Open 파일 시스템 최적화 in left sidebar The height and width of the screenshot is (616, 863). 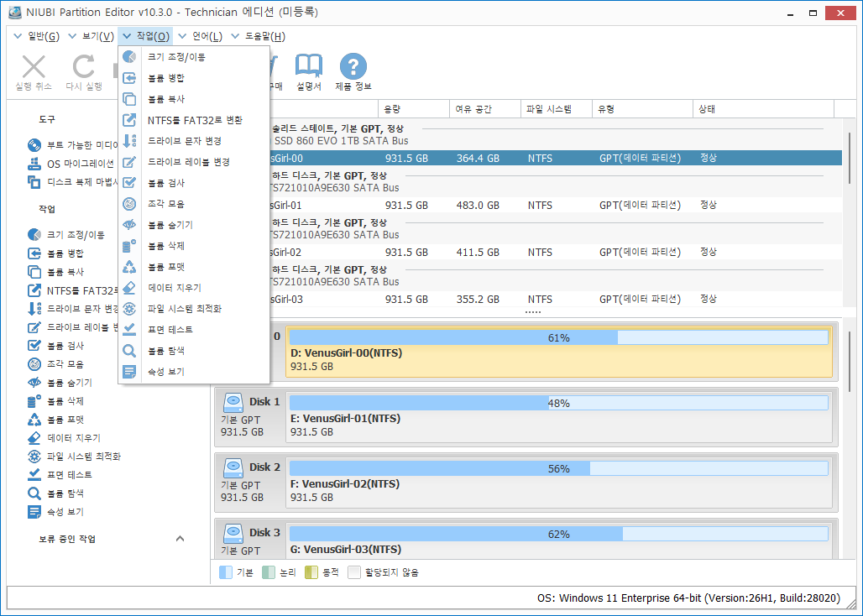(x=74, y=457)
